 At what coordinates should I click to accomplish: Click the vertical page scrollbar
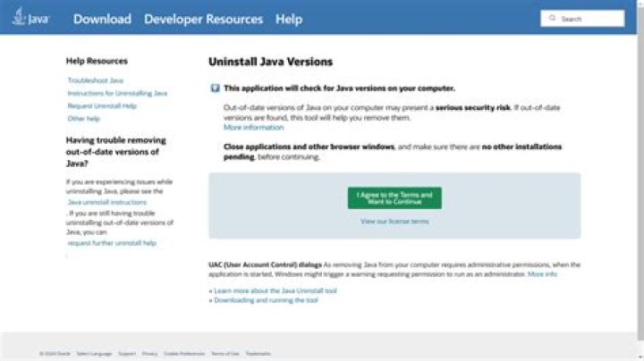(640, 172)
